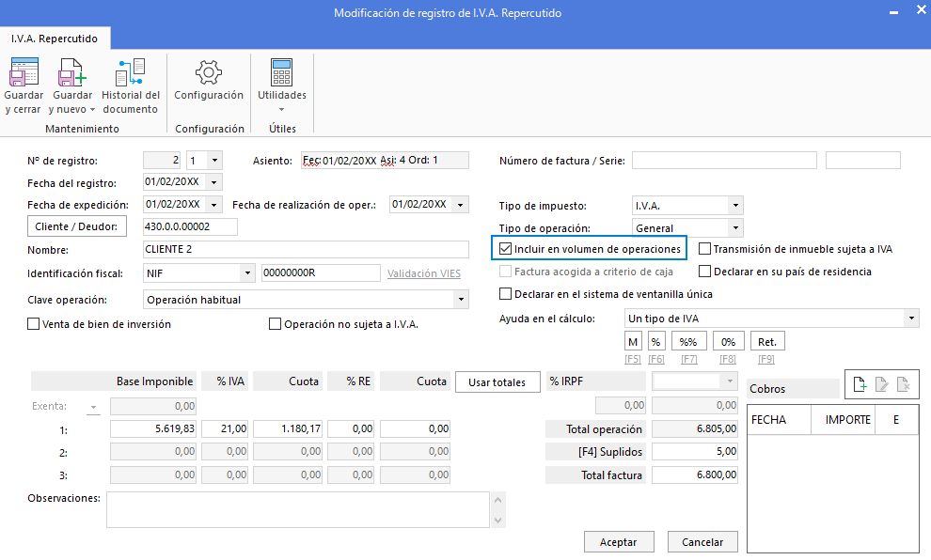Open % IRPF dropdown

[x=730, y=381]
